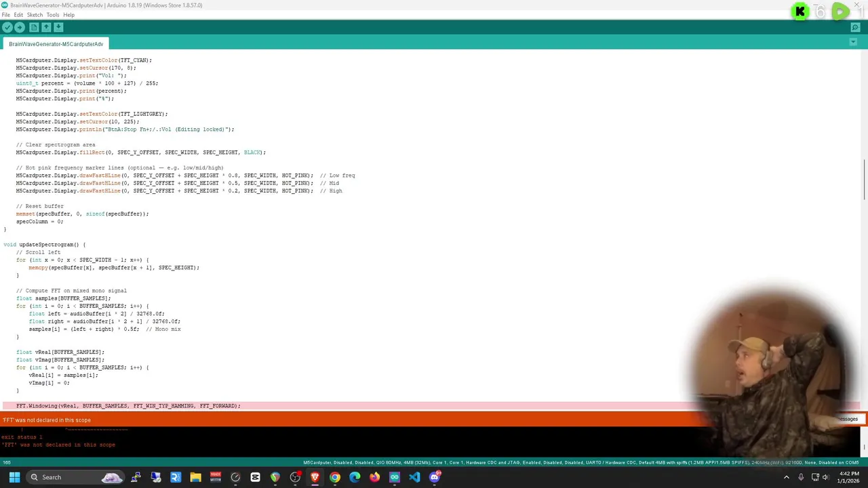Click the microphone system tray icon
This screenshot has height=488, width=868.
coord(802,477)
